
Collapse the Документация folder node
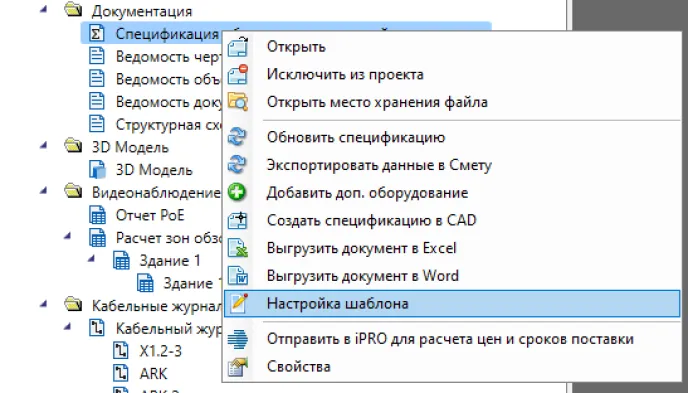click(x=43, y=9)
